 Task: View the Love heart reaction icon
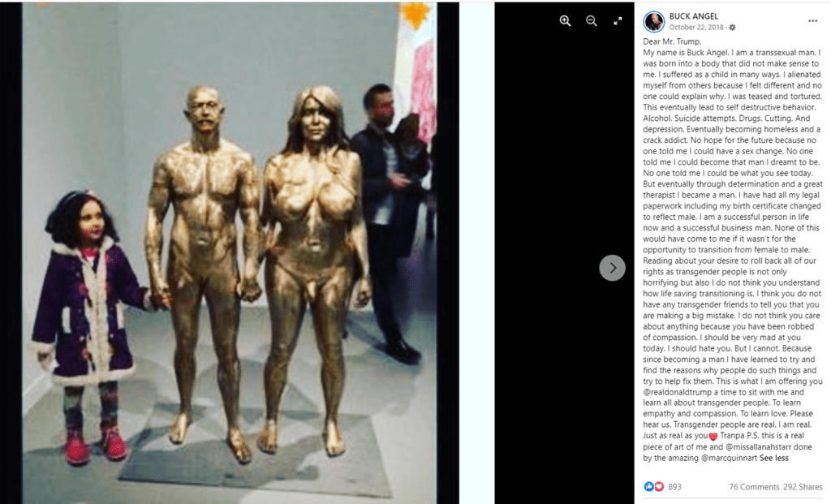[x=659, y=486]
